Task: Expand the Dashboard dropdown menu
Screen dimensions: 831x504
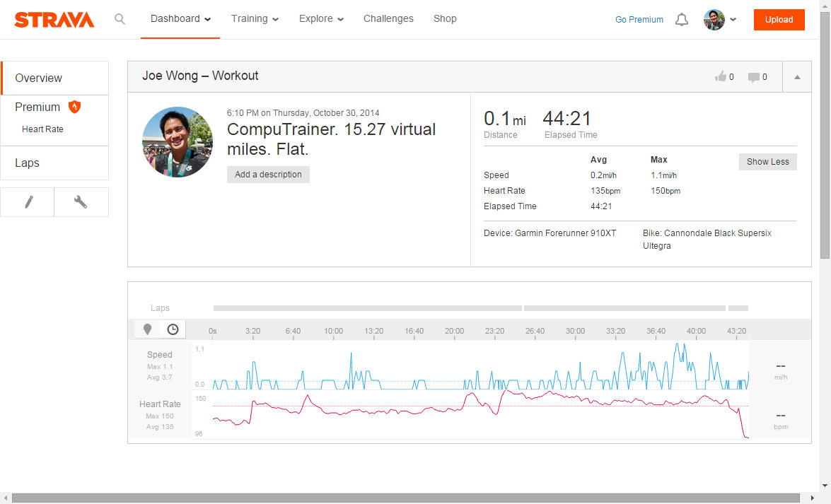Action: point(180,19)
